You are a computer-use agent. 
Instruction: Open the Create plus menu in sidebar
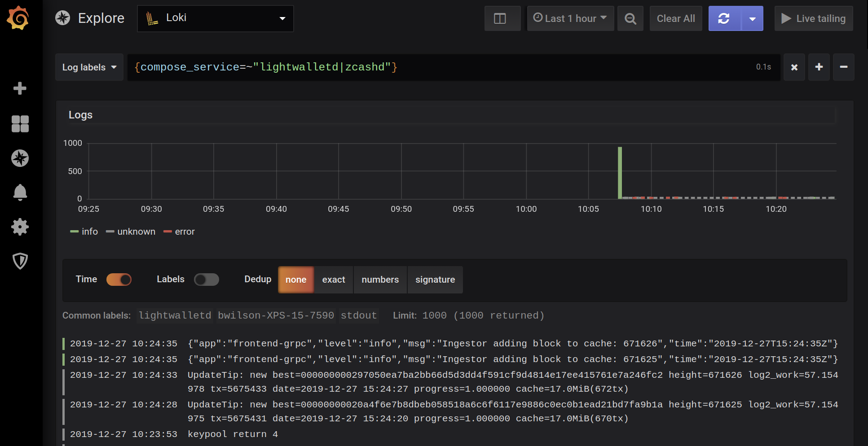[x=20, y=88]
